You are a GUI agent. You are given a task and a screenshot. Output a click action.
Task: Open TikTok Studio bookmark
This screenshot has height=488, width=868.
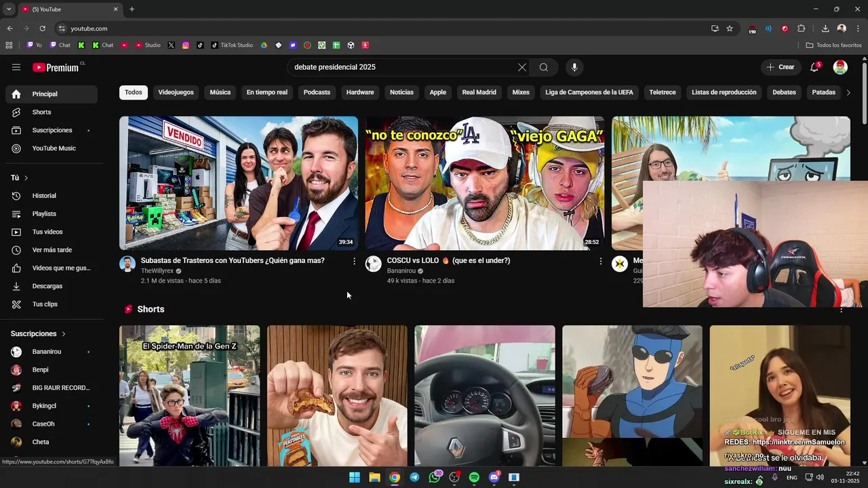tap(232, 45)
